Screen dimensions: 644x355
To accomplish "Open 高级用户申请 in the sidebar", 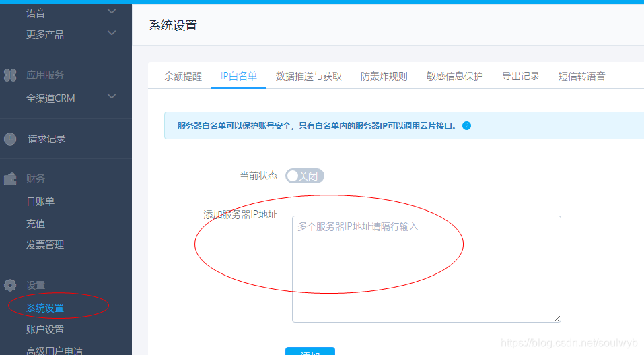I will (55, 350).
